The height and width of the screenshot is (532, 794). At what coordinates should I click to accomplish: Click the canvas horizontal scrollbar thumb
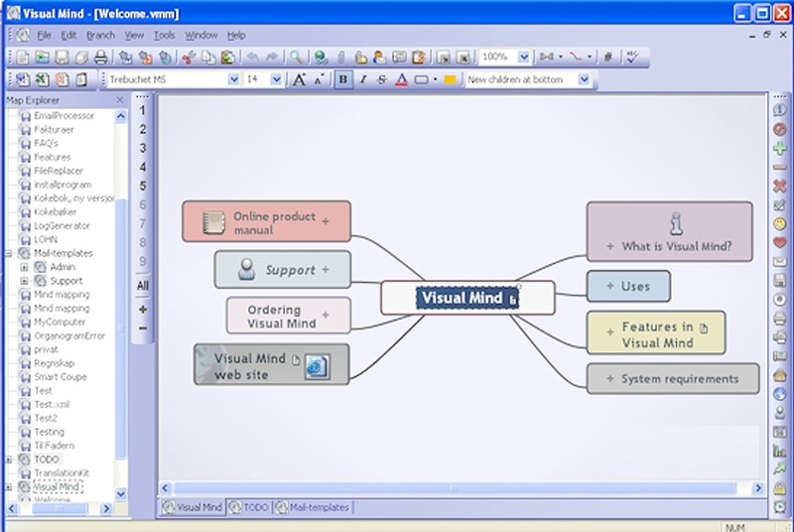pyautogui.click(x=455, y=488)
